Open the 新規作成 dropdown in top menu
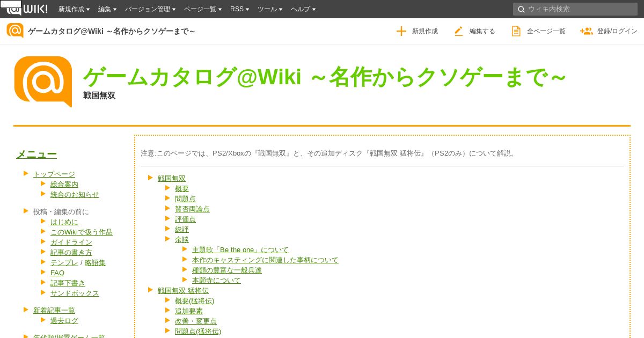This screenshot has height=338, width=644. [x=74, y=9]
